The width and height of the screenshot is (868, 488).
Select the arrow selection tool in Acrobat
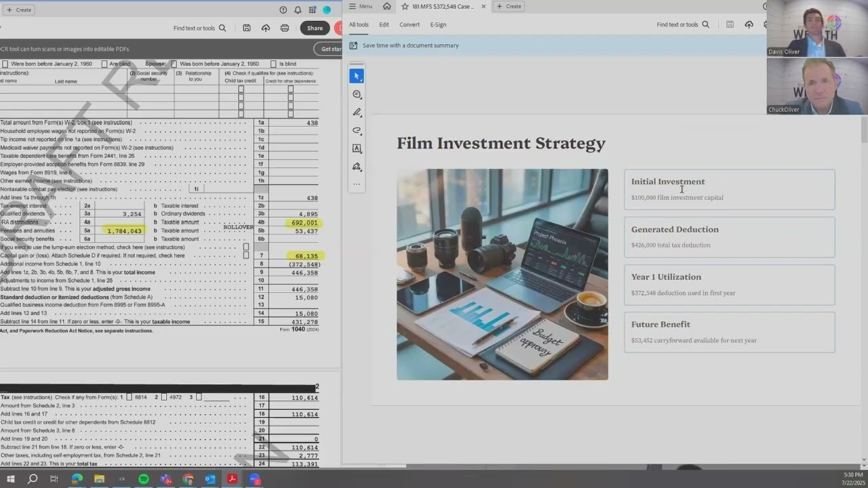(x=357, y=76)
